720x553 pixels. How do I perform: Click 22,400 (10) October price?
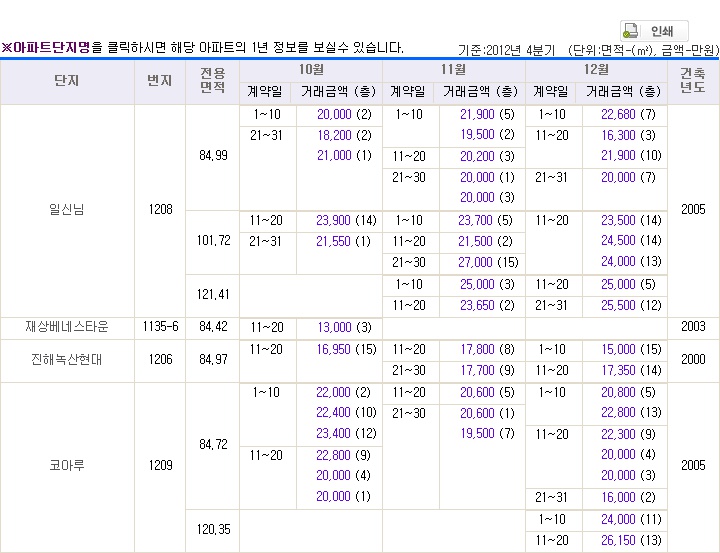pyautogui.click(x=346, y=413)
